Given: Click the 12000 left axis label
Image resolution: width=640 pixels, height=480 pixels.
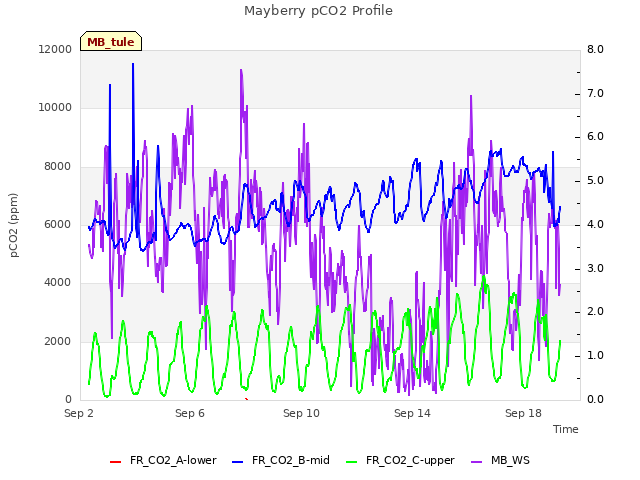Looking at the screenshot, I should [55, 49].
